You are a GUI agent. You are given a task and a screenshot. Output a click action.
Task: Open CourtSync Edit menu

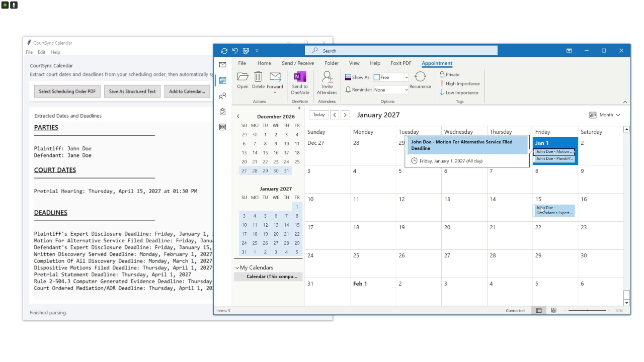41,52
